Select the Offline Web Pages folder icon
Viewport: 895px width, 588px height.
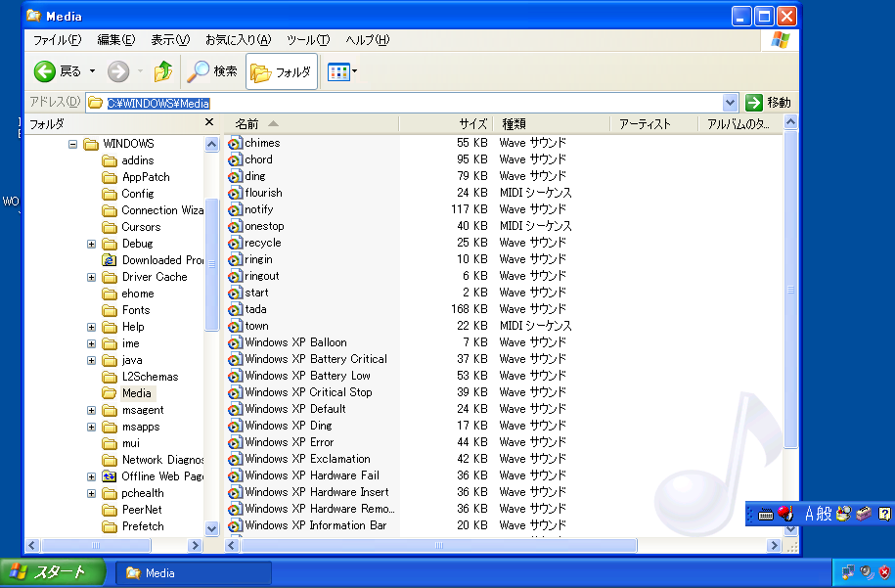click(x=109, y=476)
